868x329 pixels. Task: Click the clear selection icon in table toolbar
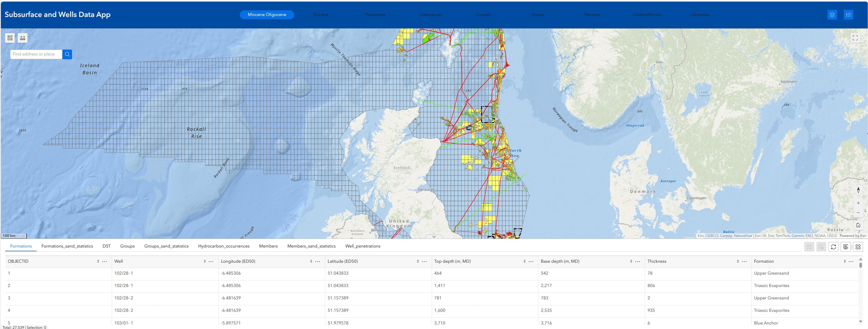pyautogui.click(x=821, y=247)
